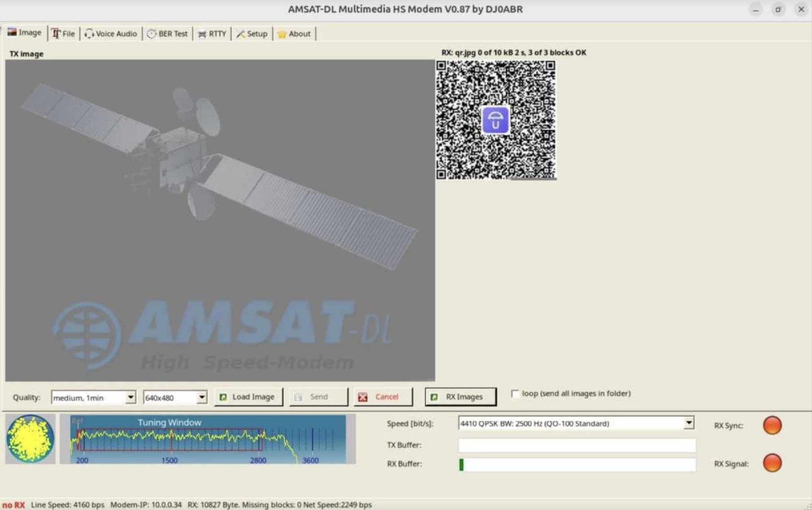Click the RX Buffer progress bar
The height and width of the screenshot is (510, 812).
tap(577, 464)
